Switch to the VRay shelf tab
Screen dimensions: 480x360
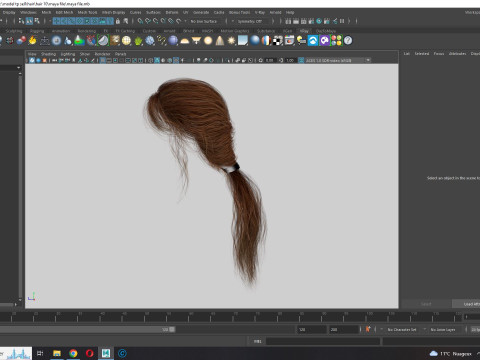click(x=304, y=31)
